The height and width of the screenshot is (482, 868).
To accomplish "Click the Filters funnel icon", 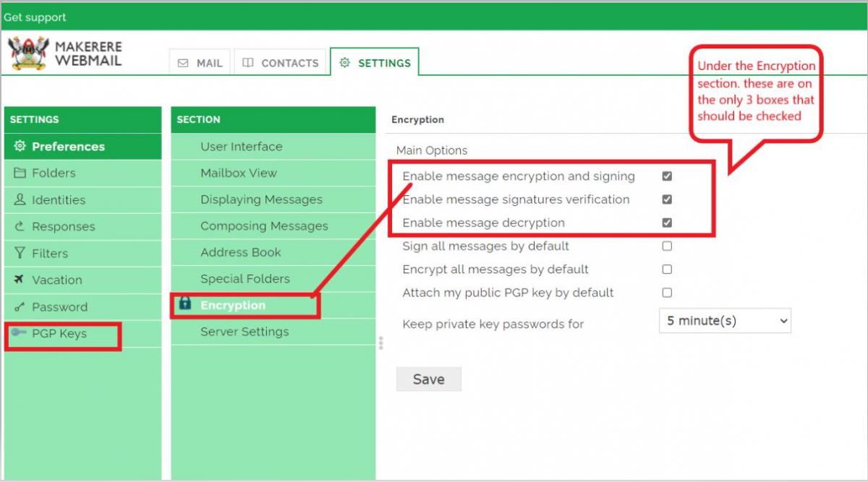I will pos(20,253).
